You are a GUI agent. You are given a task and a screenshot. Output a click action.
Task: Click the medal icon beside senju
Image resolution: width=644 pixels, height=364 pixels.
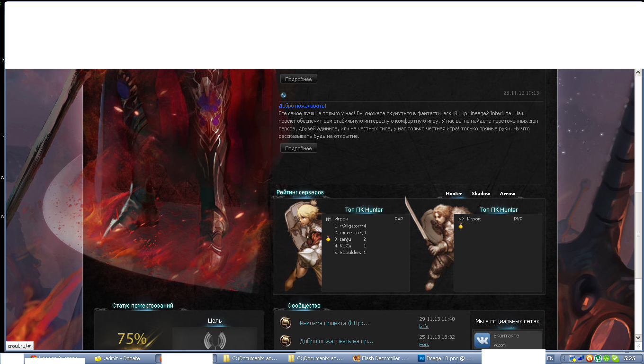(328, 239)
